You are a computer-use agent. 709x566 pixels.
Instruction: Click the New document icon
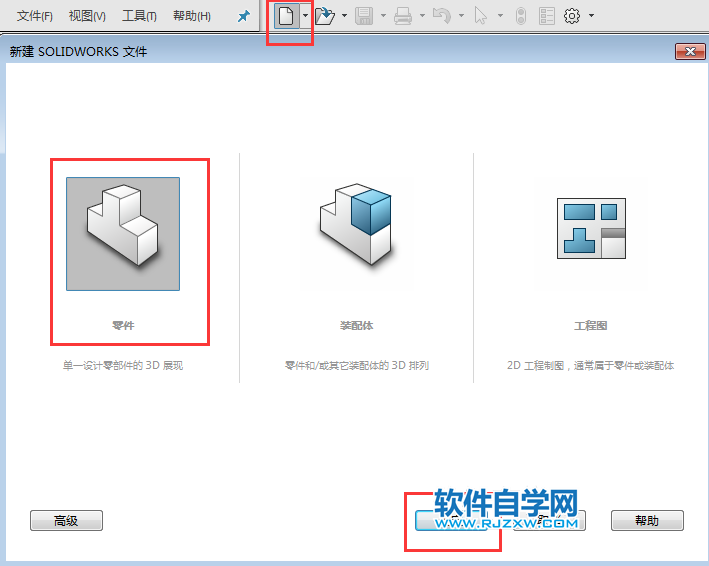286,16
